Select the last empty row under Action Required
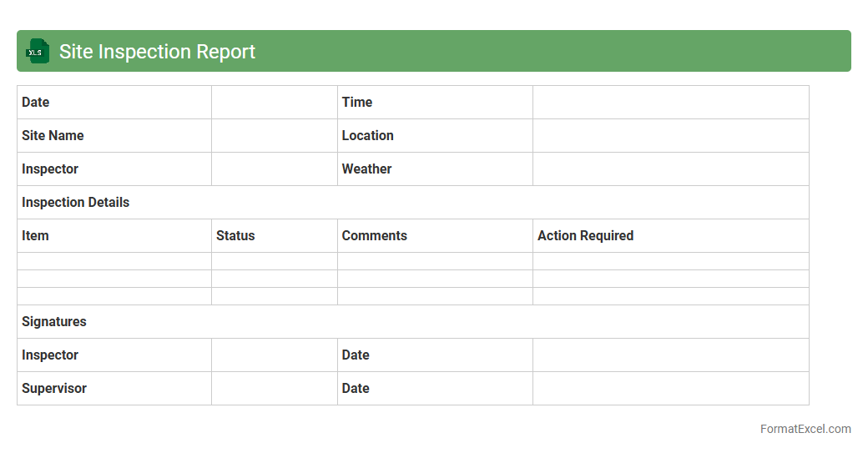This screenshot has height=453, width=868. point(670,296)
